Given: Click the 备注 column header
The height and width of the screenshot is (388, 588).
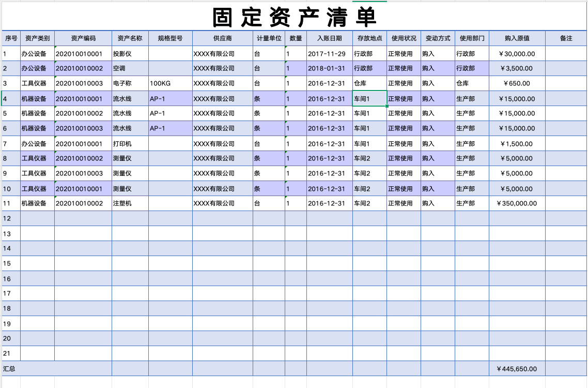Looking at the screenshot, I should (566, 38).
